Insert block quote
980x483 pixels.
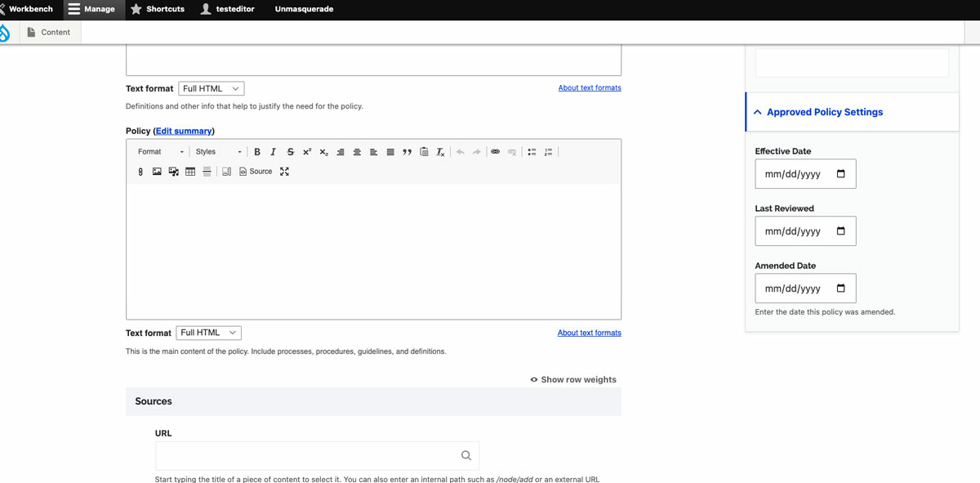[x=407, y=152]
